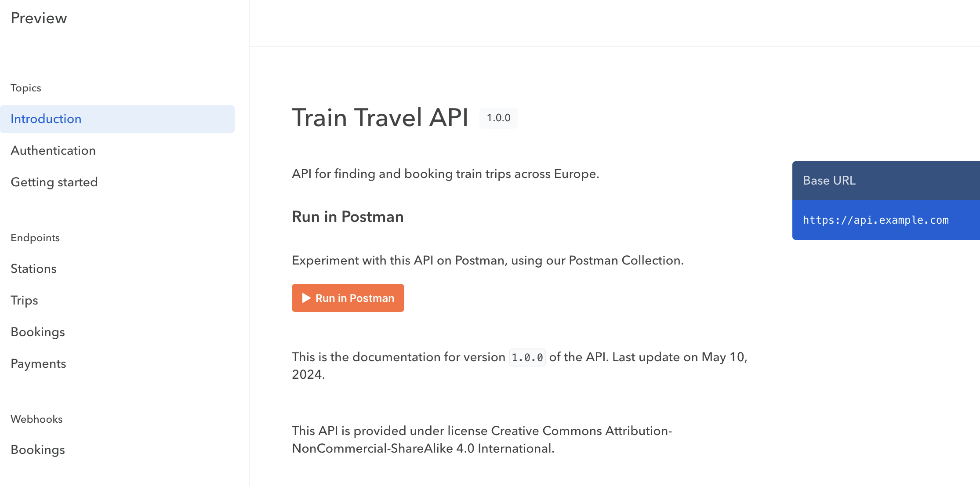Click the Topics section label
The height and width of the screenshot is (486, 980).
click(x=26, y=88)
